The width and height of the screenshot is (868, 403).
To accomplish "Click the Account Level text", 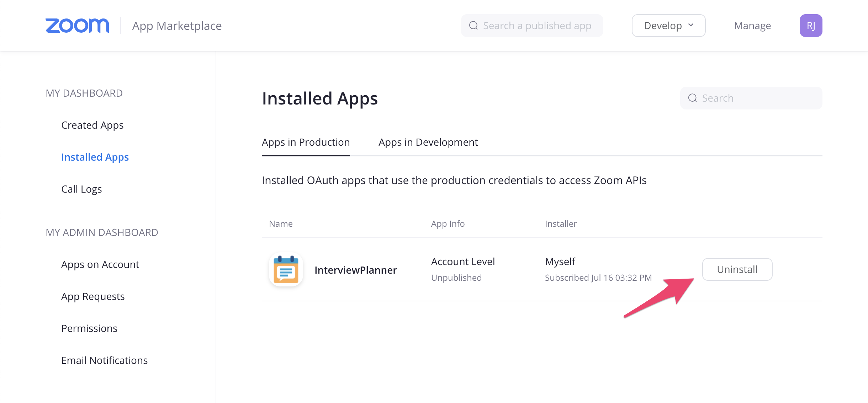I will 463,262.
